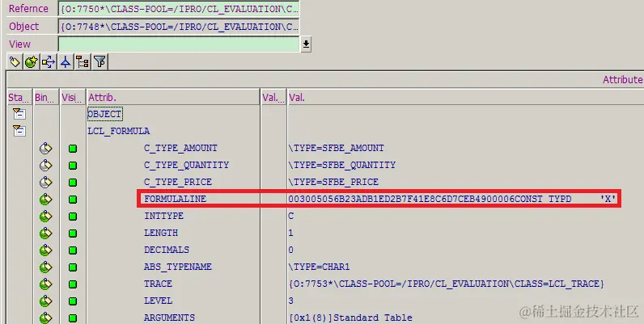Click the value \TYPE=SFBE_AMOUNT
This screenshot has width=644, height=324.
click(337, 148)
